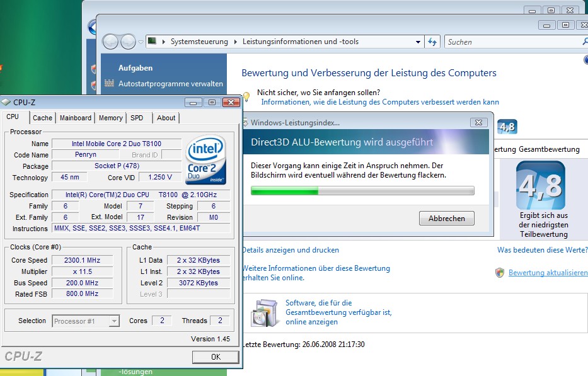Click the Multiplier value x 11.5
Viewport: 588px width, 376px height.
point(82,271)
